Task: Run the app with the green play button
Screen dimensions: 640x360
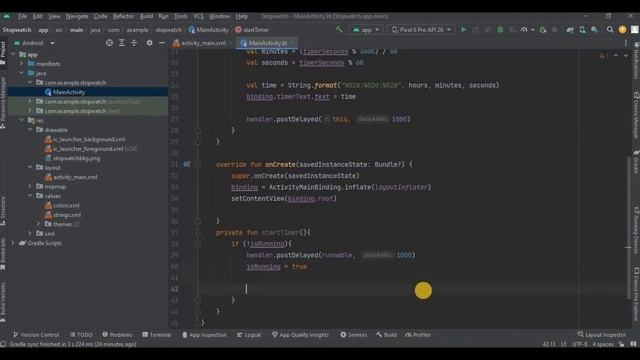Action: pyautogui.click(x=463, y=30)
